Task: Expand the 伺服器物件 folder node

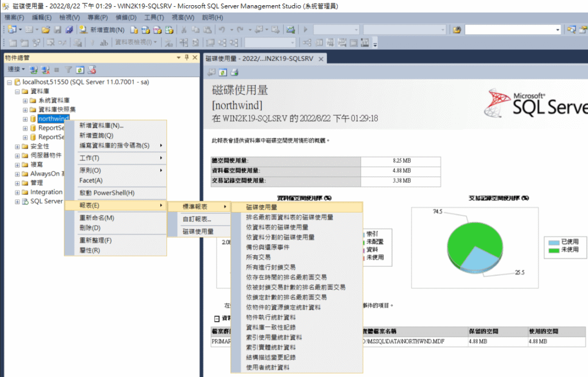Action: pos(17,156)
